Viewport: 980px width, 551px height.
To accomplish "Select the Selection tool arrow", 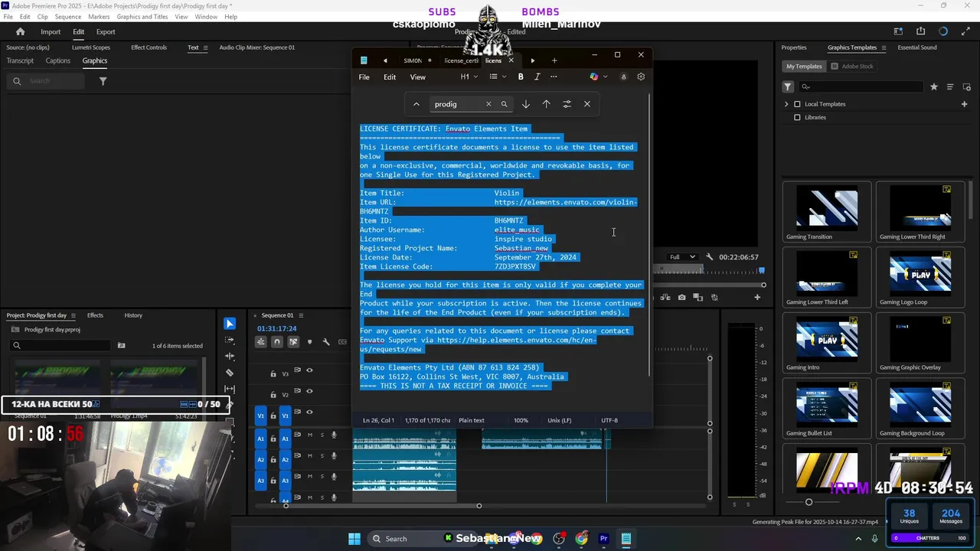I will pos(230,324).
